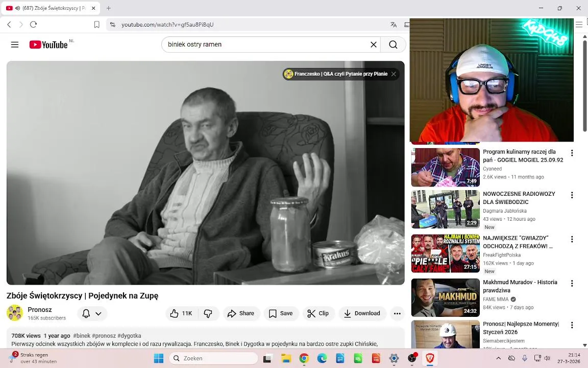Open options for NAJWIĘKSZE GWIAZDY video
Image resolution: width=588 pixels, height=368 pixels.
pyautogui.click(x=572, y=239)
